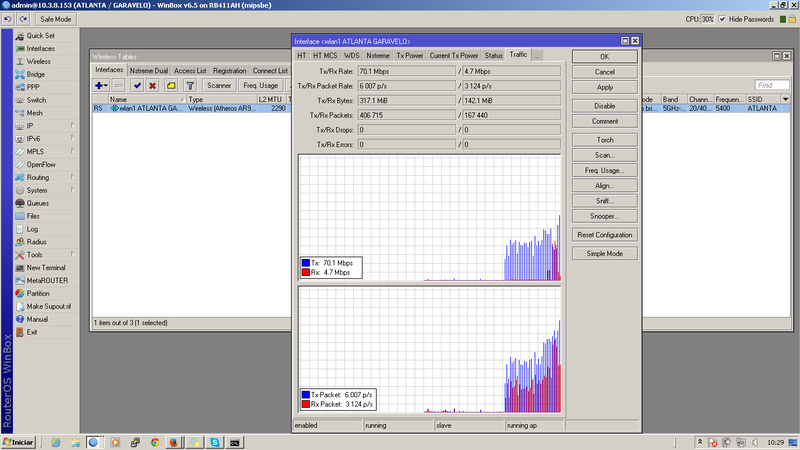Viewport: 800px width, 450px height.
Task: Expand the Tools submenu
Action: tap(72, 254)
